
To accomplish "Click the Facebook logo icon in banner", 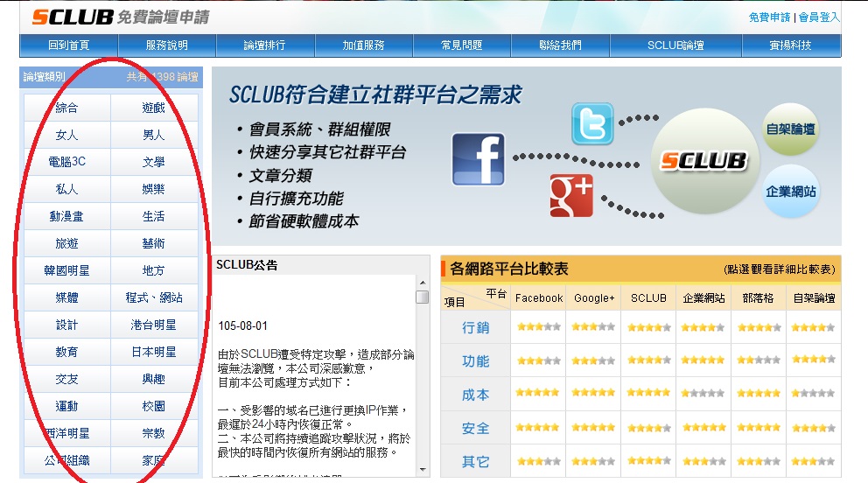I will 479,158.
